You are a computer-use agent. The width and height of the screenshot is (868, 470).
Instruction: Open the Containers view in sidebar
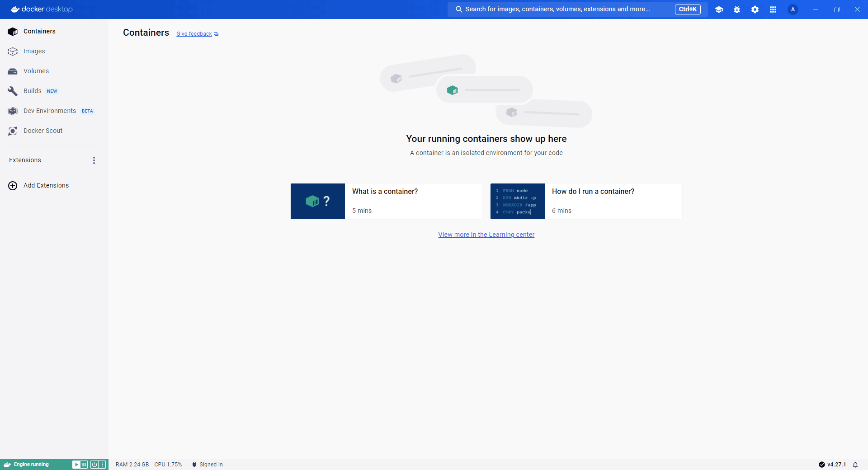[54, 31]
